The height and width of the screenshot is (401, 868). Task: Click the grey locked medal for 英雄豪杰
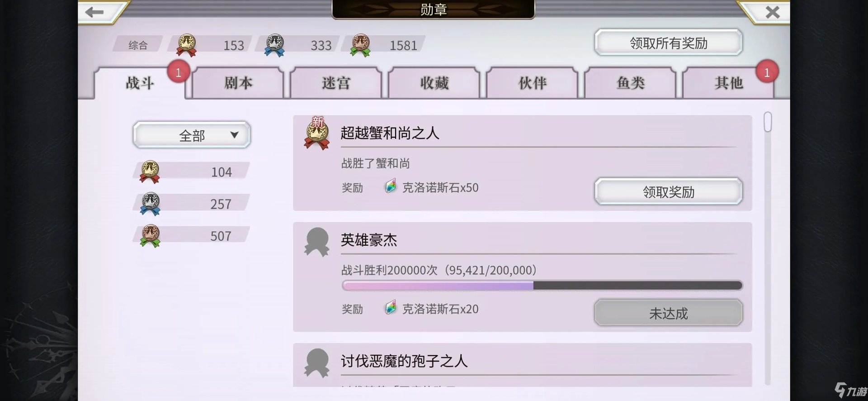(317, 242)
